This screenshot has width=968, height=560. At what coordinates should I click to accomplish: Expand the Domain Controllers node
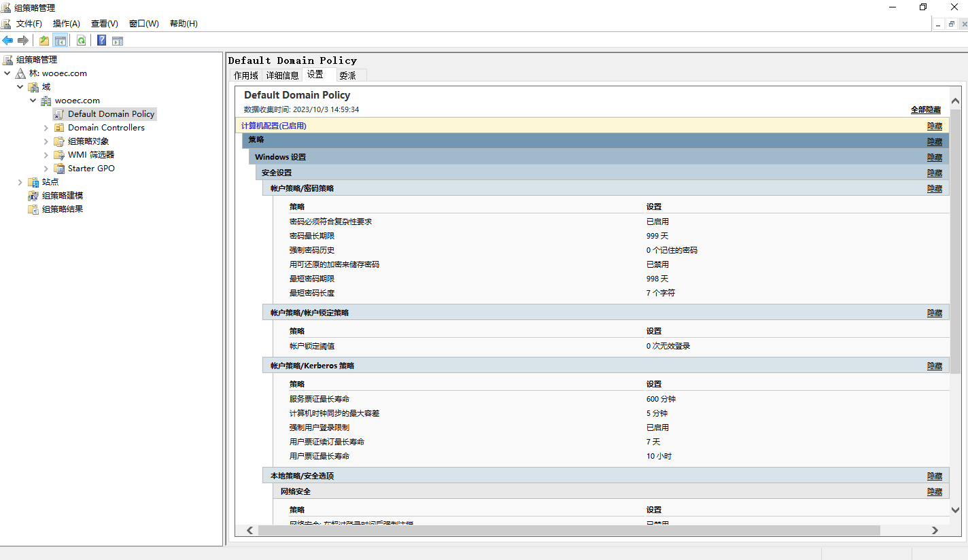[46, 127]
